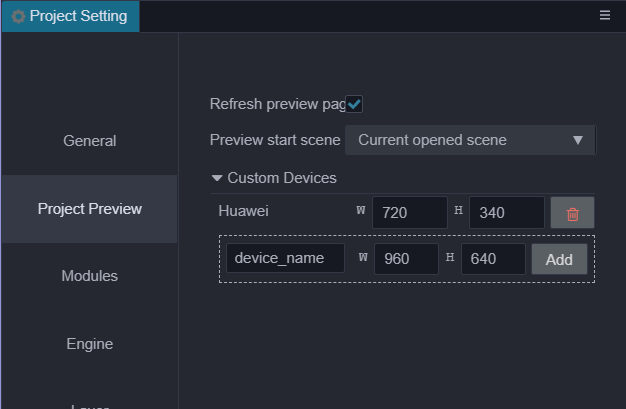The image size is (626, 409).
Task: Switch to the General settings tab
Action: pyautogui.click(x=89, y=141)
